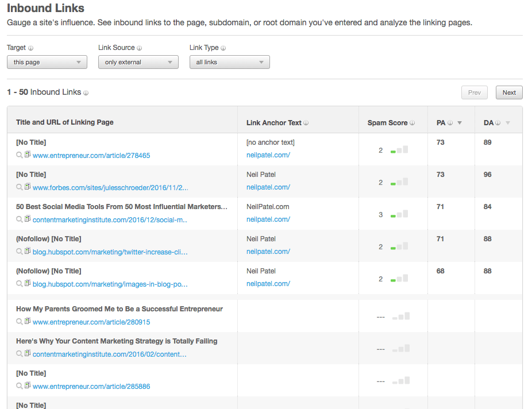Open hubspot images-in-blog-po... link
This screenshot has height=409, width=532.
(x=110, y=284)
